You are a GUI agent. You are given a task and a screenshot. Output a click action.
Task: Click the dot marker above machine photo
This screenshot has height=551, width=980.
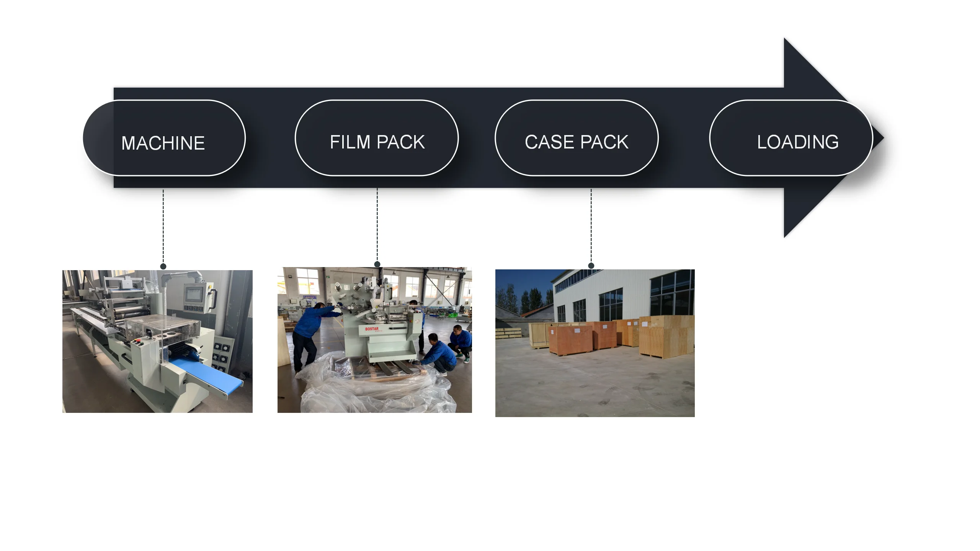click(x=163, y=266)
